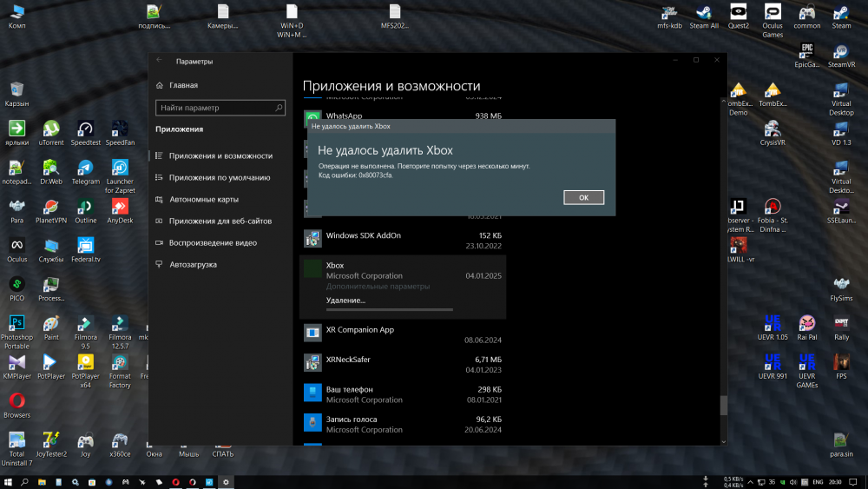Open SteamVR desktop shortcut
The height and width of the screenshot is (489, 868).
841,56
